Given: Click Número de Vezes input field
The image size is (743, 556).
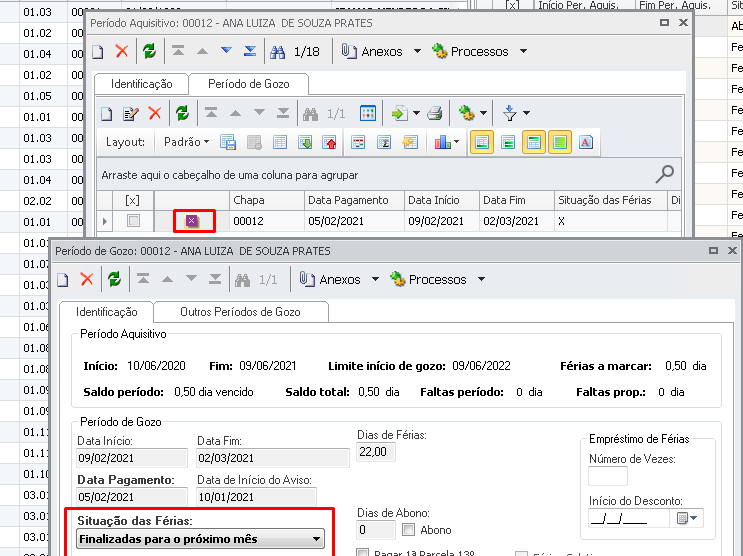Looking at the screenshot, I should [608, 476].
